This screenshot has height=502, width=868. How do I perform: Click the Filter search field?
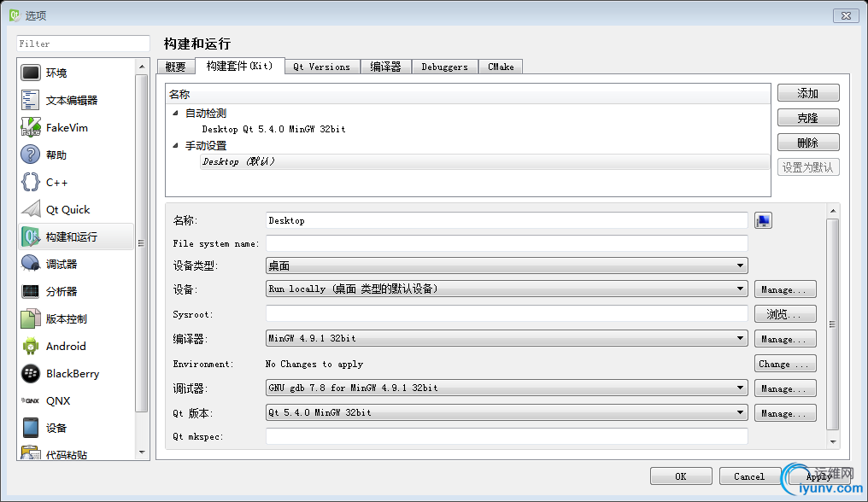tap(83, 44)
